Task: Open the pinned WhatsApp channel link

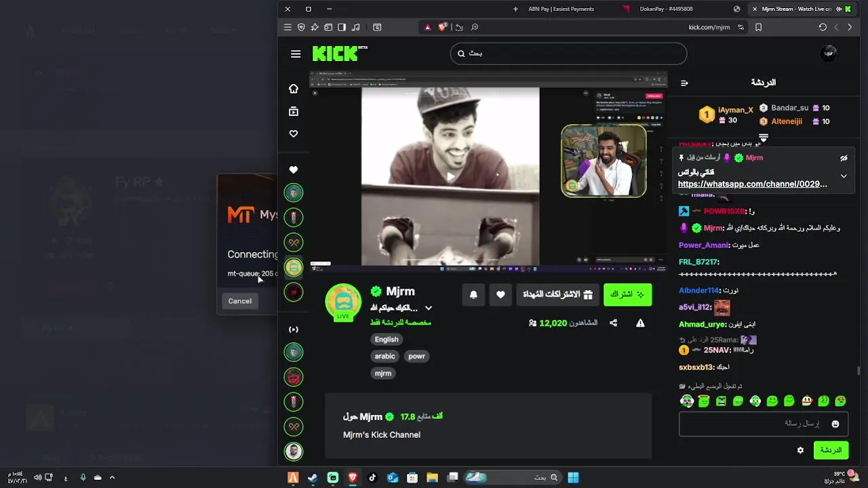Action: 752,184
